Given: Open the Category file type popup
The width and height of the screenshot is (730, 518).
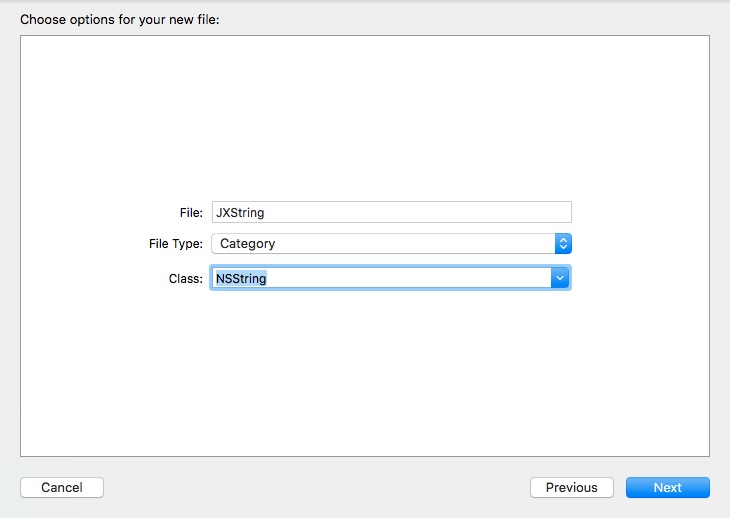Looking at the screenshot, I should pyautogui.click(x=392, y=243).
